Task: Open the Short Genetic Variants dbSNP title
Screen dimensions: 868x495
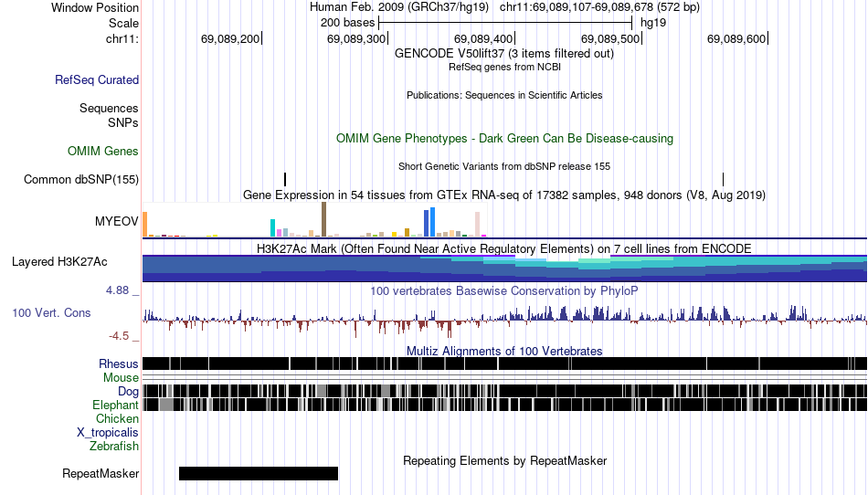Action: (x=504, y=166)
